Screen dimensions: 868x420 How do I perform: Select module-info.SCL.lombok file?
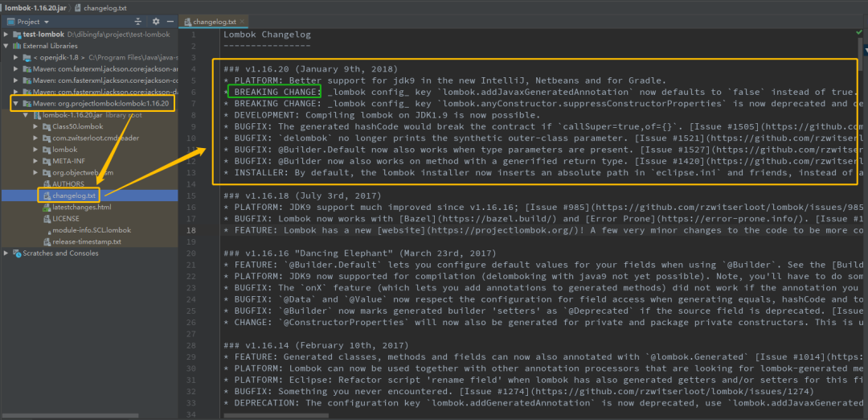89,230
